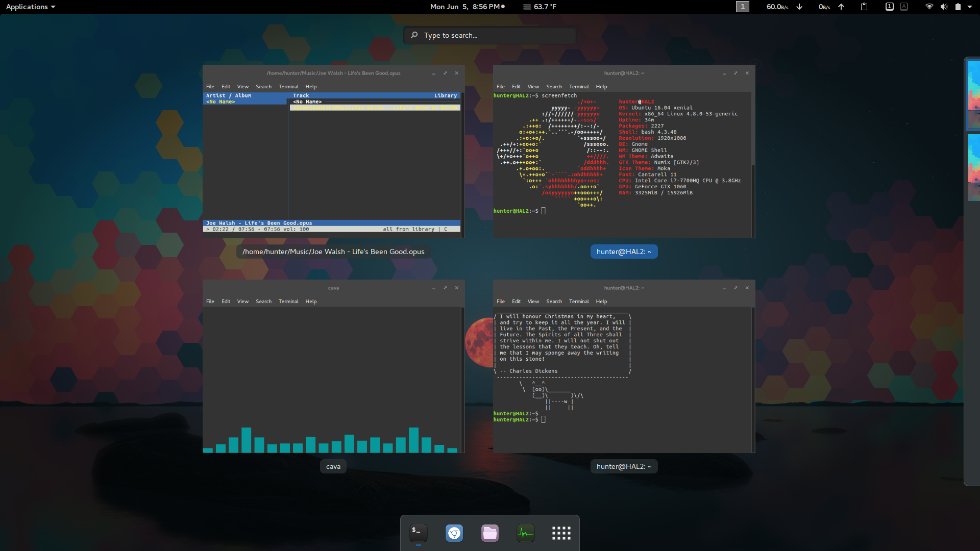Switch to the second workspace thumbnail

(x=974, y=167)
